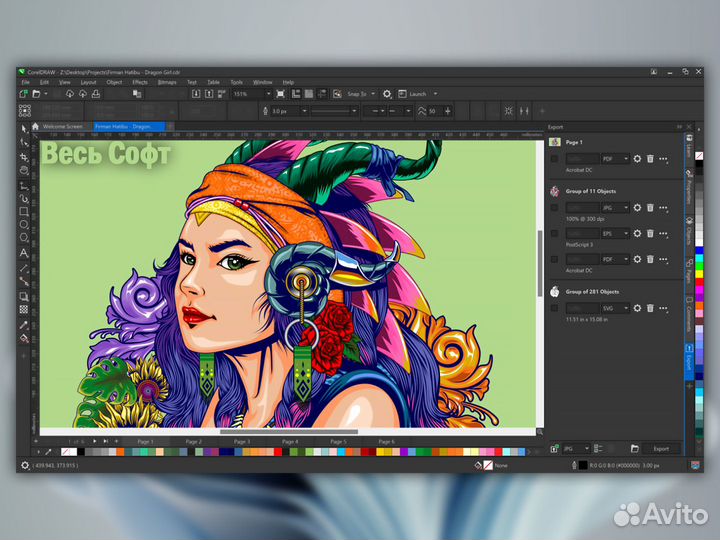Open the Launch dropdown
Viewport: 720px width, 540px height.
point(435,94)
